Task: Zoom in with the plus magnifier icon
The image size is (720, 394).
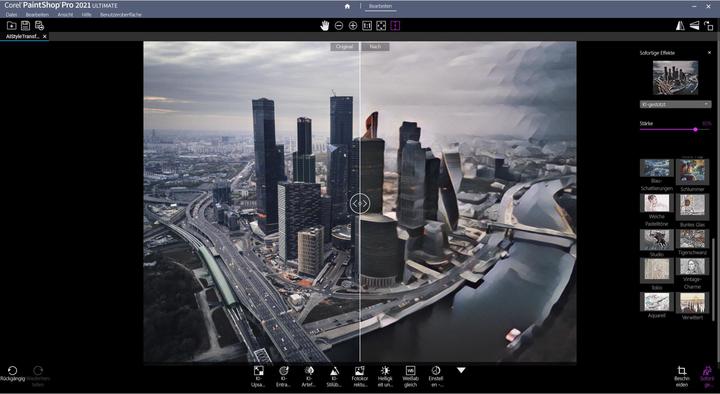Action: point(353,26)
